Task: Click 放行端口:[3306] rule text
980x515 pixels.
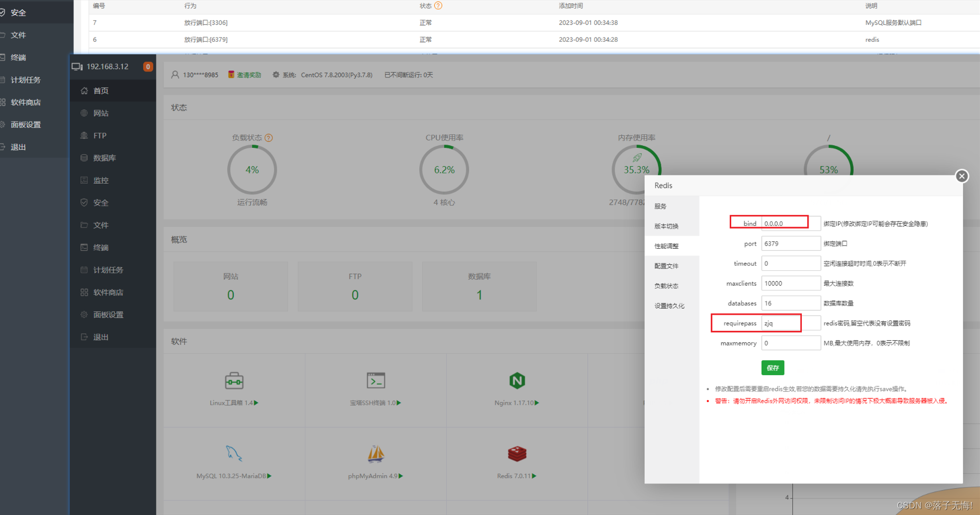Action: point(206,22)
